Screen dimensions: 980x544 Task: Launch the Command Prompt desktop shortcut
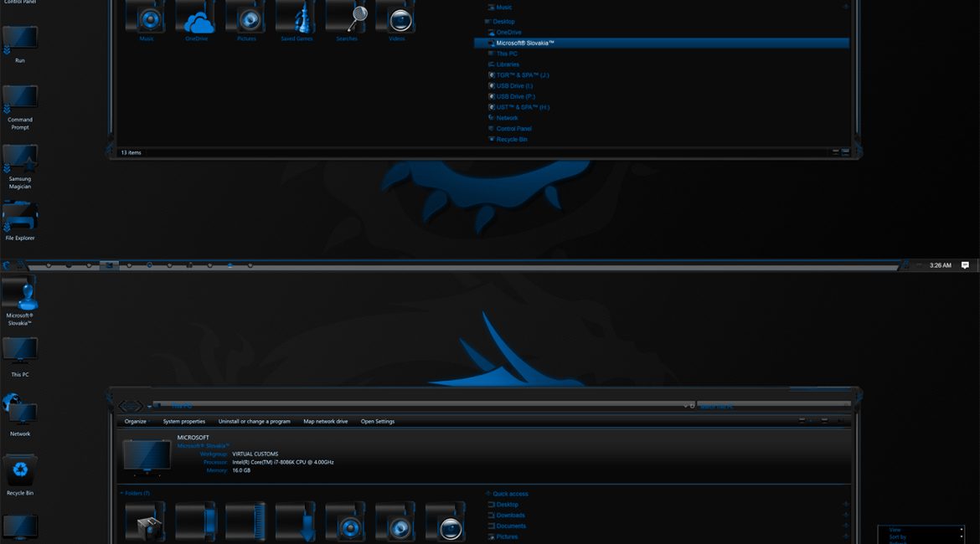pos(20,106)
